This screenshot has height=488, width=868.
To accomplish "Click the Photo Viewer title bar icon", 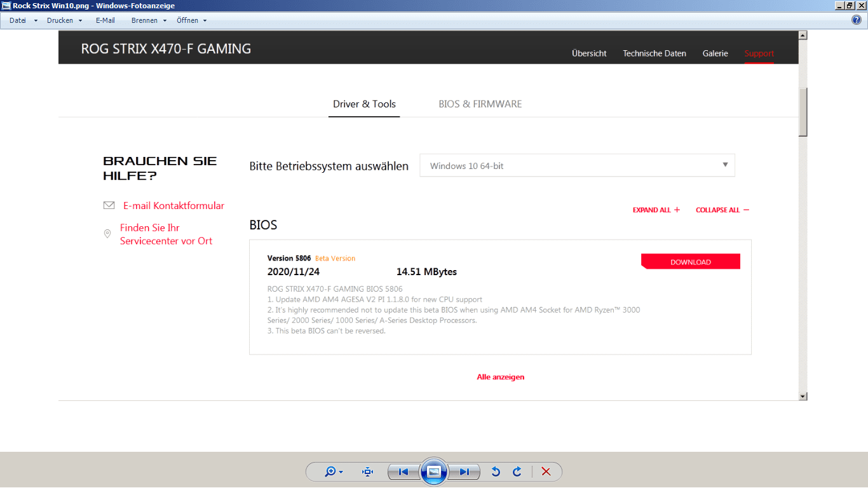I will coord(6,6).
